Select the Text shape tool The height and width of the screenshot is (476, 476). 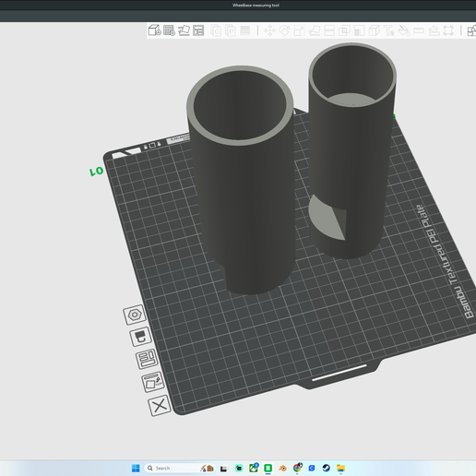point(389,30)
